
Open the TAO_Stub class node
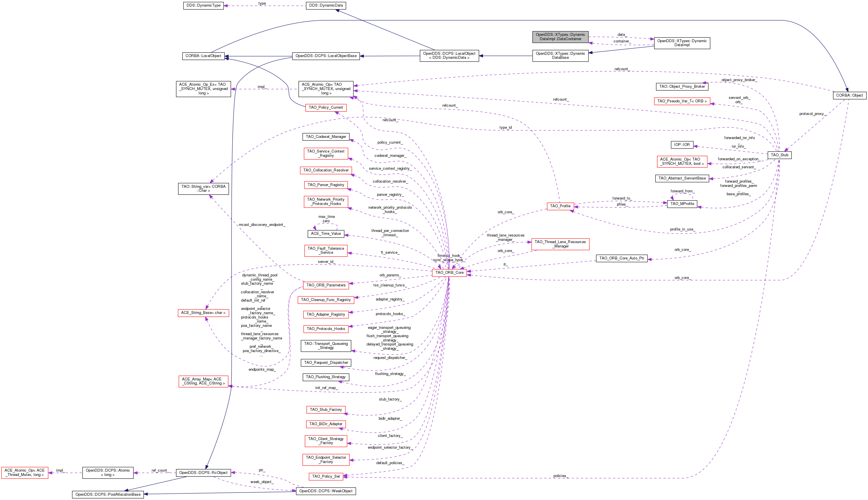click(779, 155)
